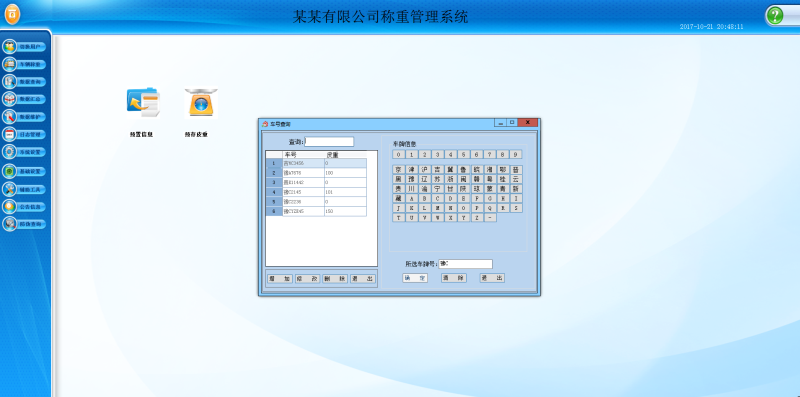Open auxiliary tools (辅助工具) wrench icon
This screenshot has width=800, height=397.
pyautogui.click(x=9, y=189)
